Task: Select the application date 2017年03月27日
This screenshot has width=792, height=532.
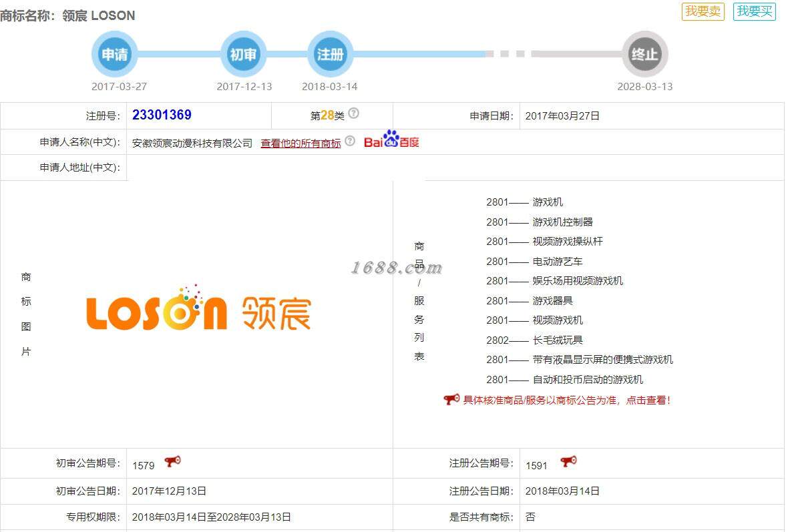Action: point(562,116)
